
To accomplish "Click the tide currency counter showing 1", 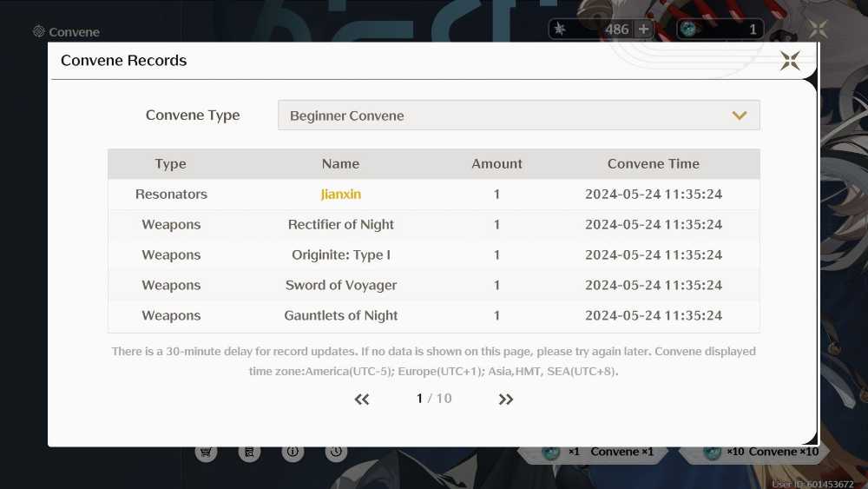I will click(x=720, y=30).
